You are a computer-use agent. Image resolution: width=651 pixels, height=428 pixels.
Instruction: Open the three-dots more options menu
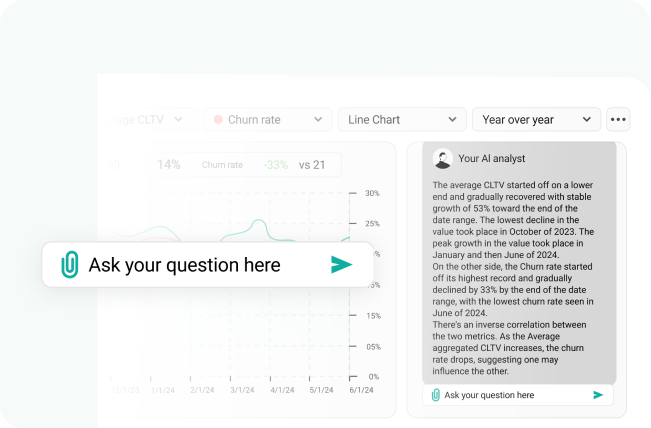(618, 120)
